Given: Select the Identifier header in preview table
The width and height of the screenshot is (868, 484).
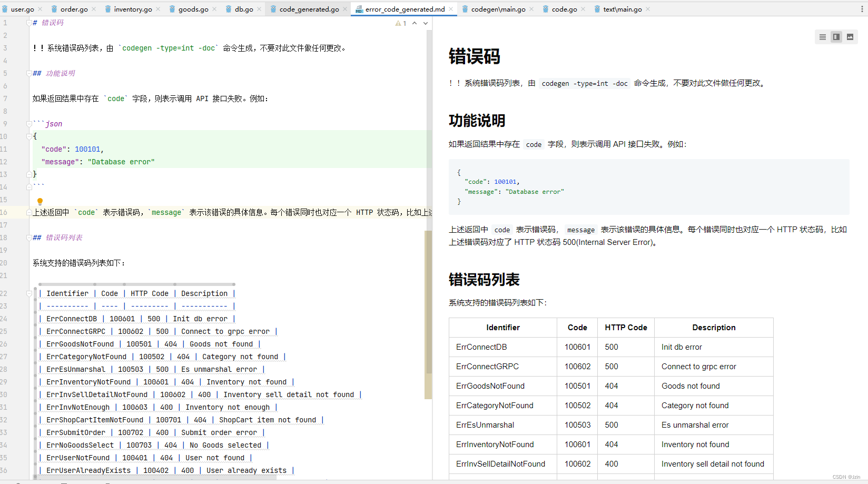Looking at the screenshot, I should click(x=503, y=328).
